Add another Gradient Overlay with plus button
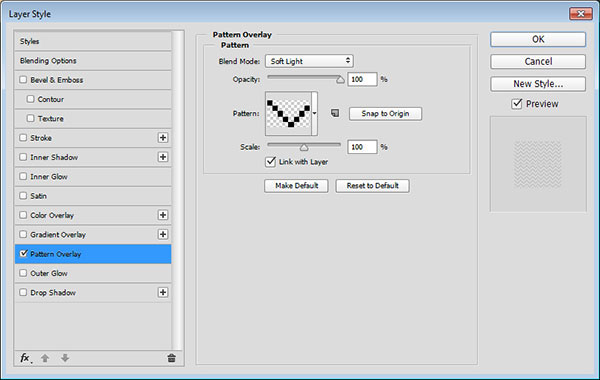 [x=163, y=234]
